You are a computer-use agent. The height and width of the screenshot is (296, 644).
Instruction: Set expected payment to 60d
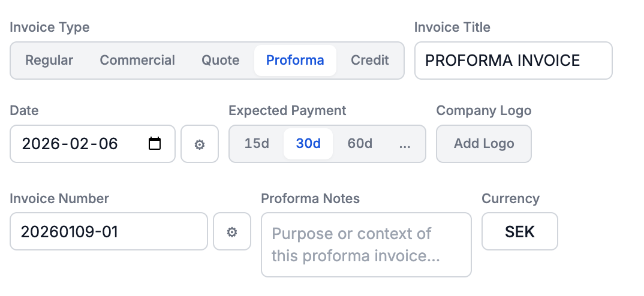(x=360, y=144)
